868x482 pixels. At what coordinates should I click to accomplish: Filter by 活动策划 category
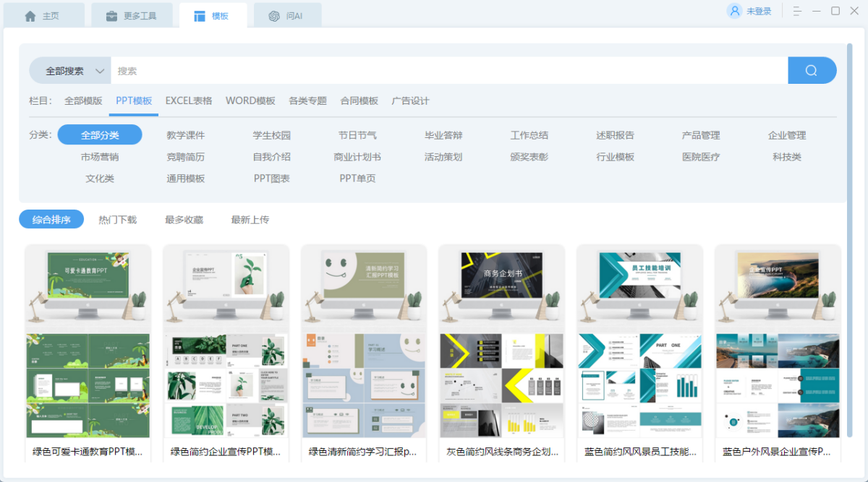(x=443, y=157)
